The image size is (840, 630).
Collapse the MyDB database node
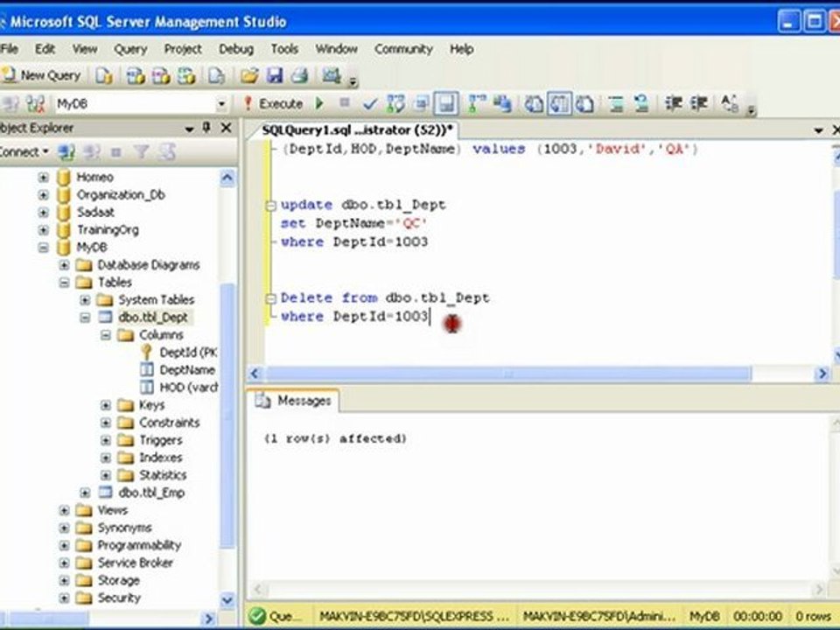pyautogui.click(x=44, y=248)
